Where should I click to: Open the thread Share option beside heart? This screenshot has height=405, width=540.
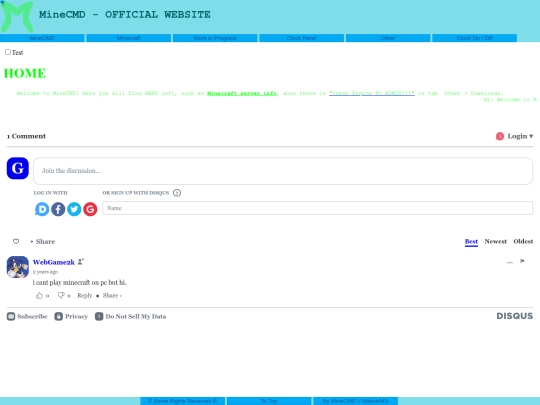pyautogui.click(x=45, y=241)
